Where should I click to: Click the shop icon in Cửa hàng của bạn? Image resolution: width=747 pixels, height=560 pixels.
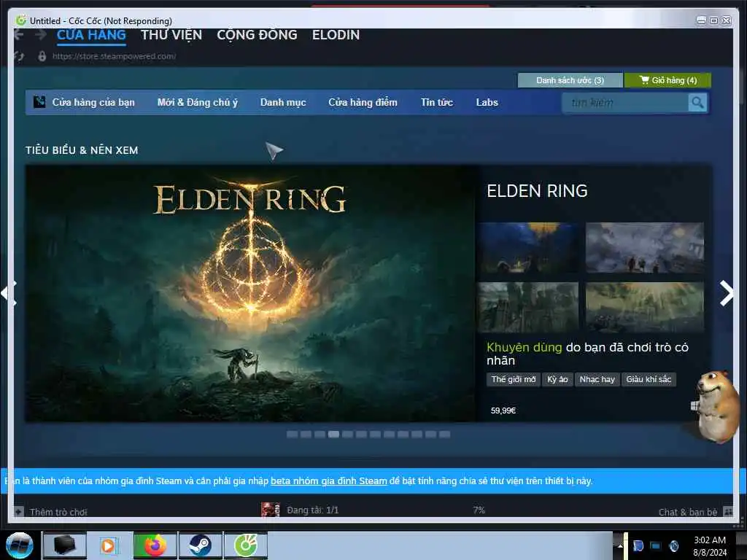pos(39,102)
